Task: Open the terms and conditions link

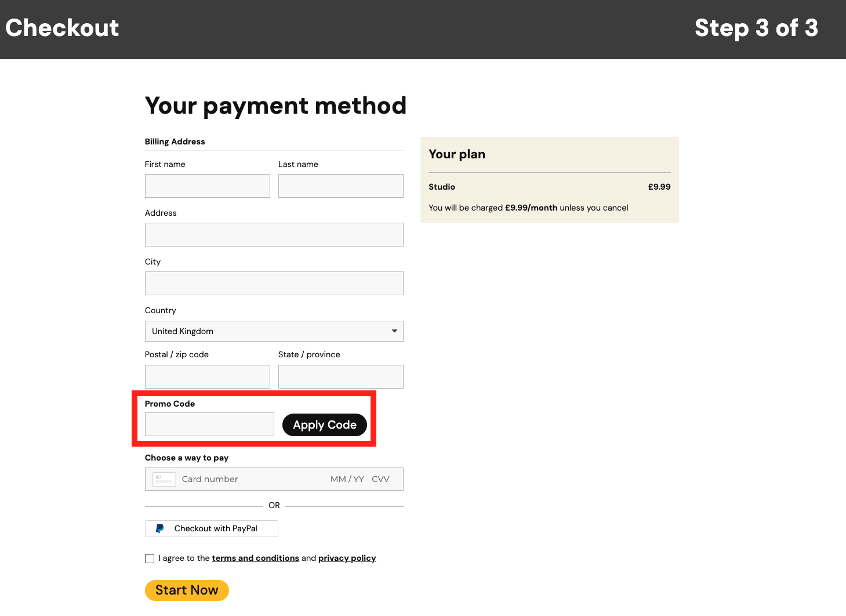Action: click(x=255, y=558)
